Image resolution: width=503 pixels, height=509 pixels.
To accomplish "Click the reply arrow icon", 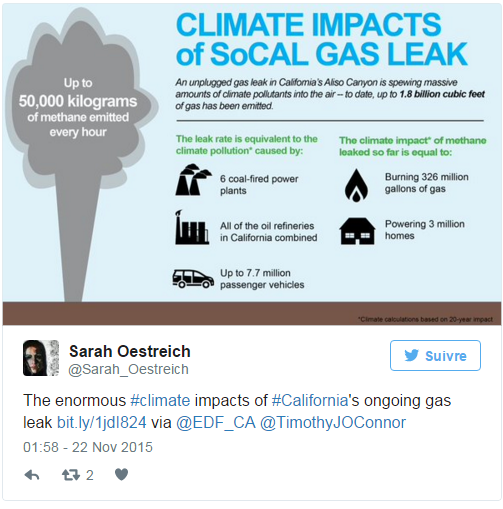I will click(x=32, y=475).
